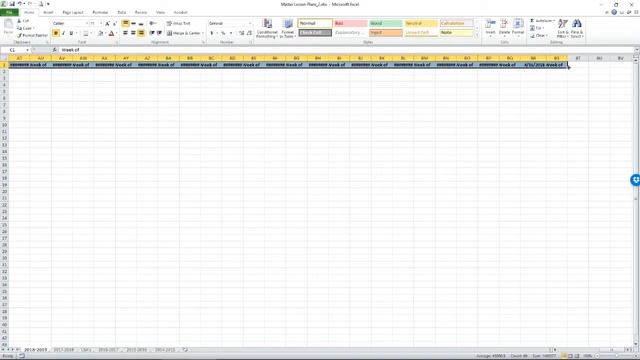Apply the Good cell style
640x360 pixels.
click(x=386, y=24)
